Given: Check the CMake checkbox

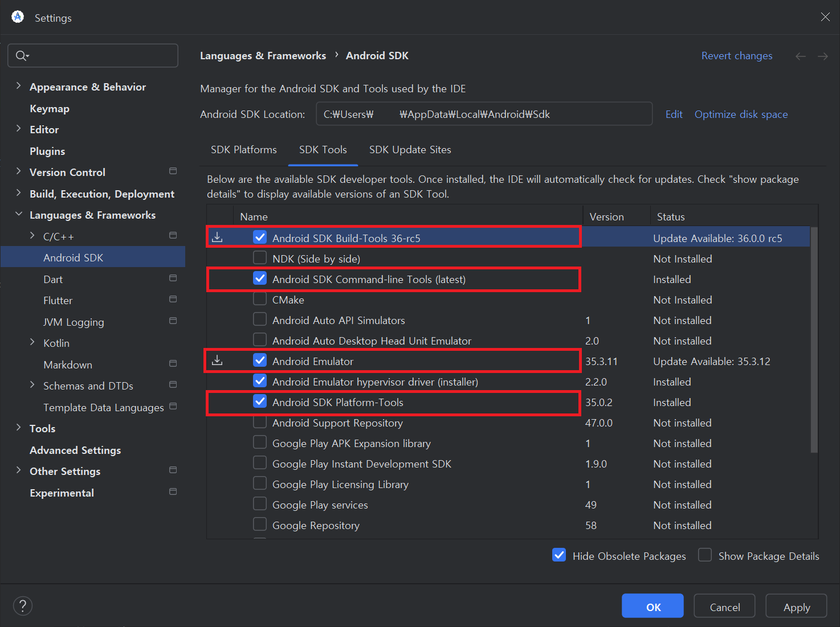Looking at the screenshot, I should coord(260,298).
